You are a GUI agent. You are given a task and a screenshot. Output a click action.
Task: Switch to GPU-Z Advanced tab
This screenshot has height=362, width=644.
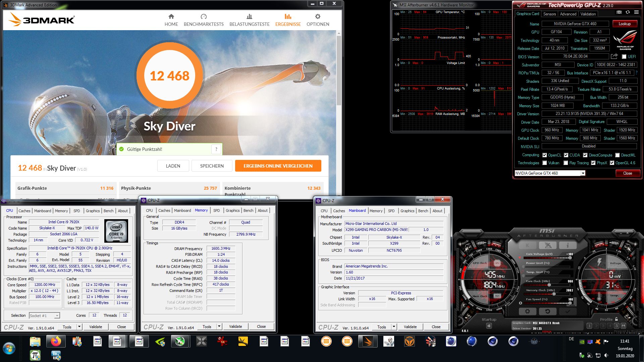[568, 14]
